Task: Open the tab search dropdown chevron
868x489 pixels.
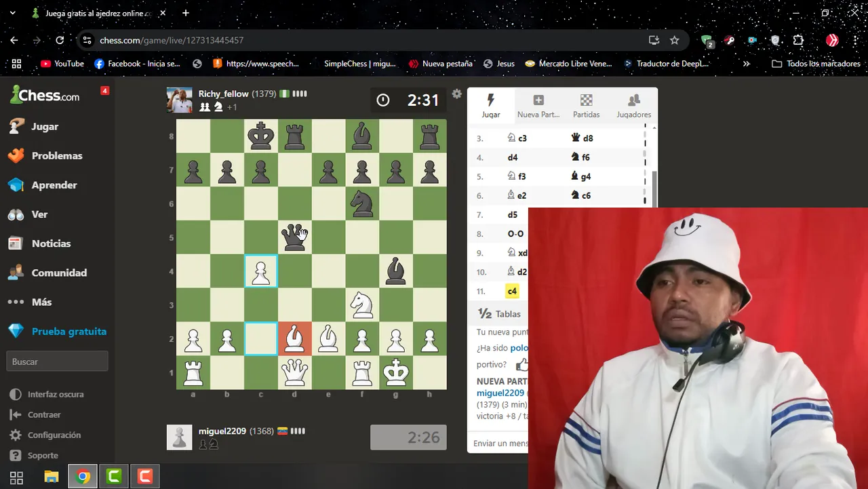Action: point(12,13)
